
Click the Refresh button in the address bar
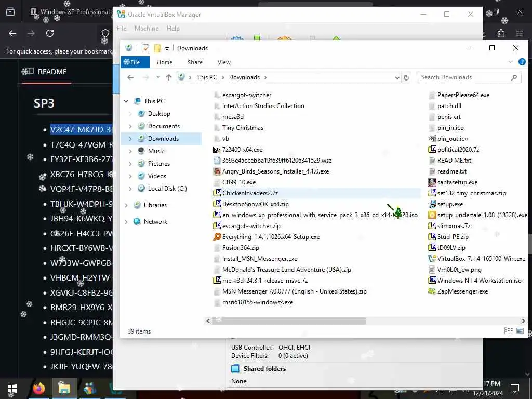click(x=406, y=77)
